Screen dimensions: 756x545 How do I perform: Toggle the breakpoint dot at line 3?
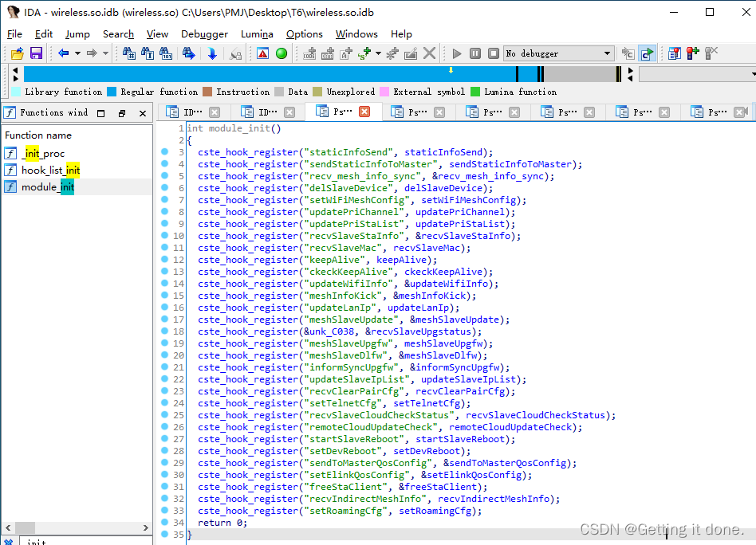[x=164, y=151]
